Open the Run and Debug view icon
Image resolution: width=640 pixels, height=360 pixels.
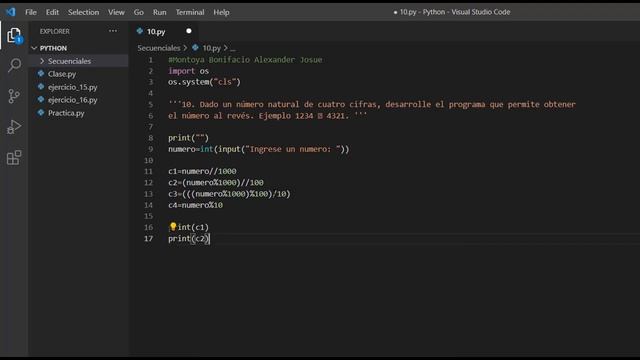click(14, 127)
